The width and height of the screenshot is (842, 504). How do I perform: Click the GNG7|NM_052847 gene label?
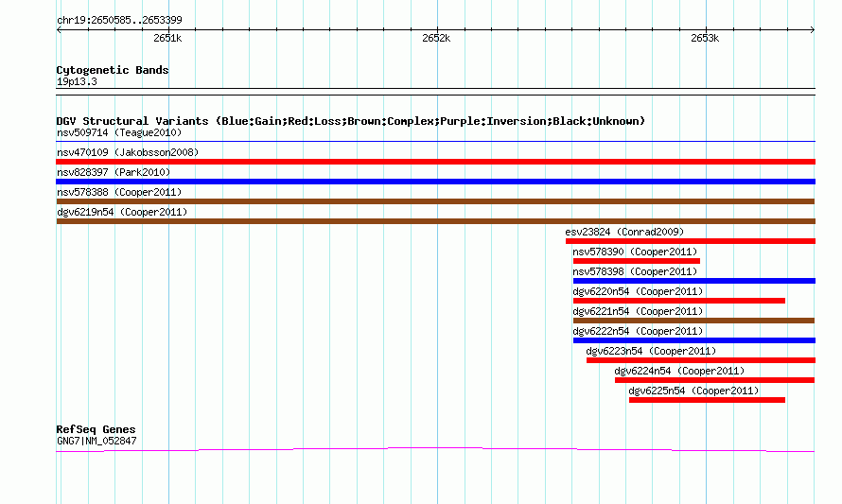pyautogui.click(x=96, y=442)
